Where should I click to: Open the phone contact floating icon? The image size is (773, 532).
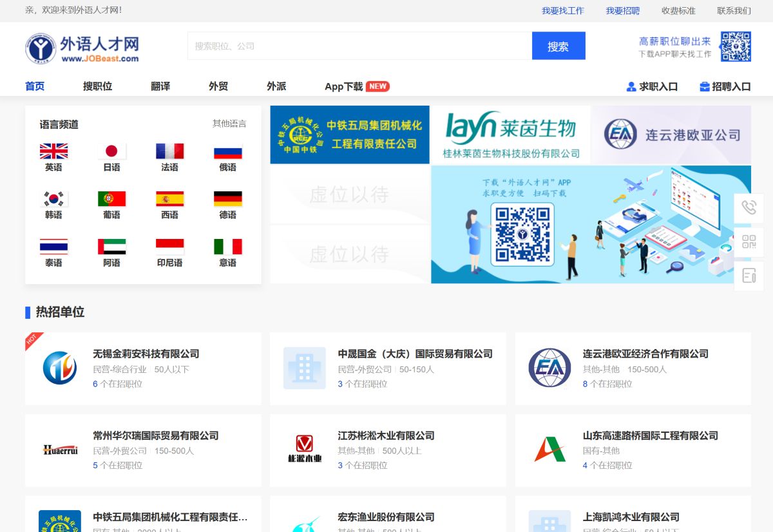pyautogui.click(x=749, y=208)
